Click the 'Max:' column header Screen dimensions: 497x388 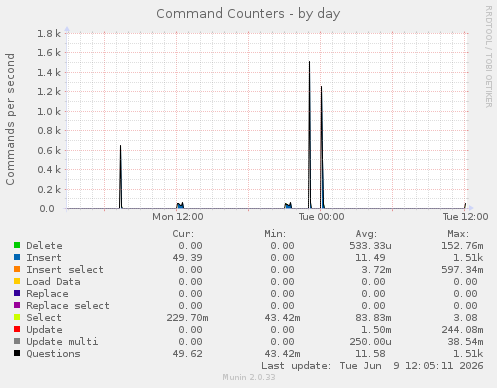pyautogui.click(x=458, y=234)
